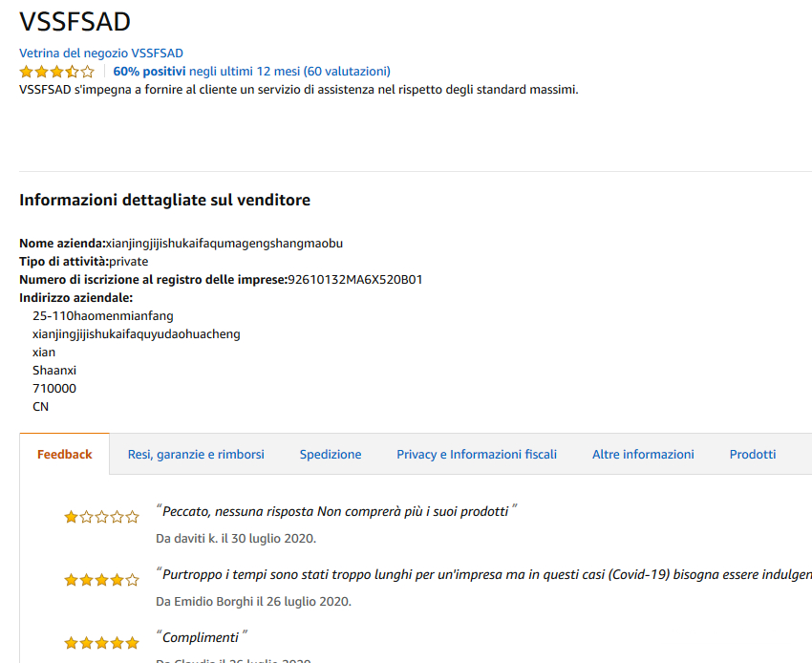Click the reviewer line for Emidio Borghi
This screenshot has height=663, width=812.
(253, 602)
